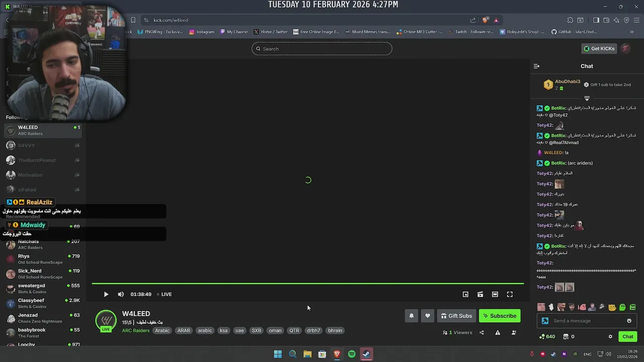Collapse the chat panel arrow icon

[x=536, y=66]
